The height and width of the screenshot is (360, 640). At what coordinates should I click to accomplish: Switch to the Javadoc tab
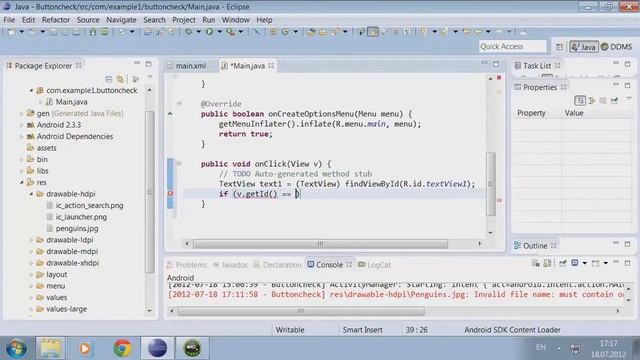(x=231, y=265)
